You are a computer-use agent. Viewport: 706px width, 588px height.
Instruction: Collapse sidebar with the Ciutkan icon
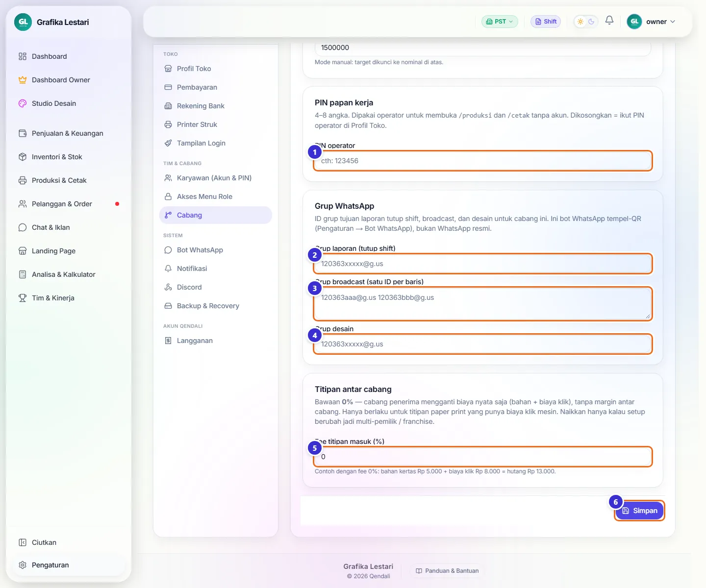click(x=23, y=542)
